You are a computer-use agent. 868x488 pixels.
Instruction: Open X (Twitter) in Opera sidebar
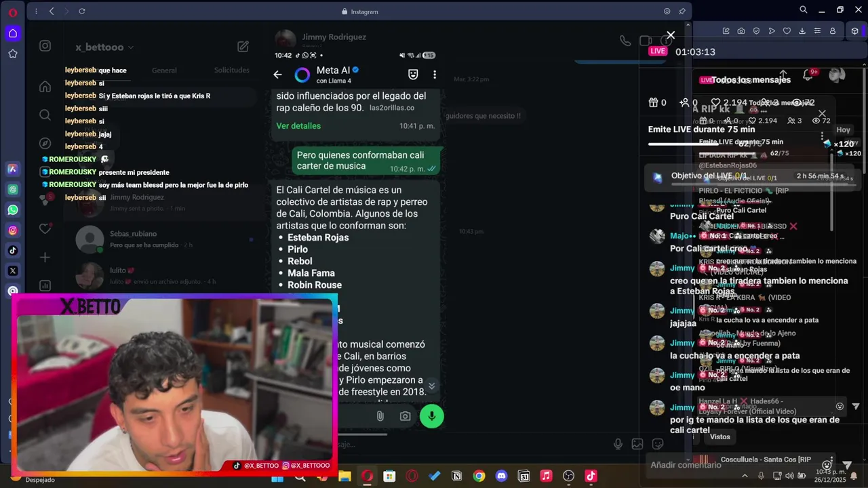[13, 270]
